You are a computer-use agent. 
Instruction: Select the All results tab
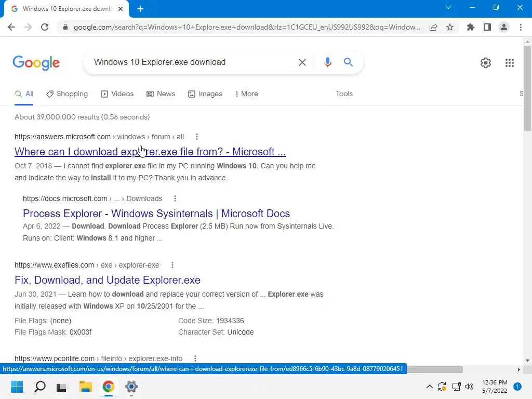click(x=24, y=94)
